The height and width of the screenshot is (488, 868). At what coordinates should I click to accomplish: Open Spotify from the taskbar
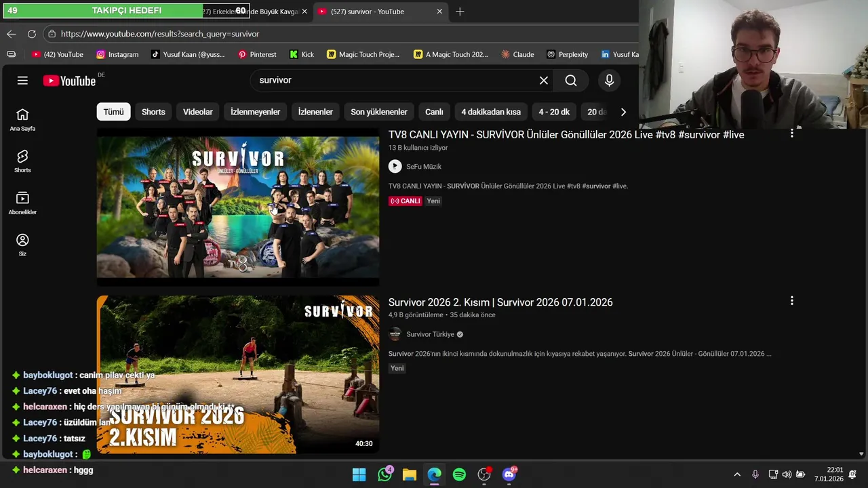point(459,474)
